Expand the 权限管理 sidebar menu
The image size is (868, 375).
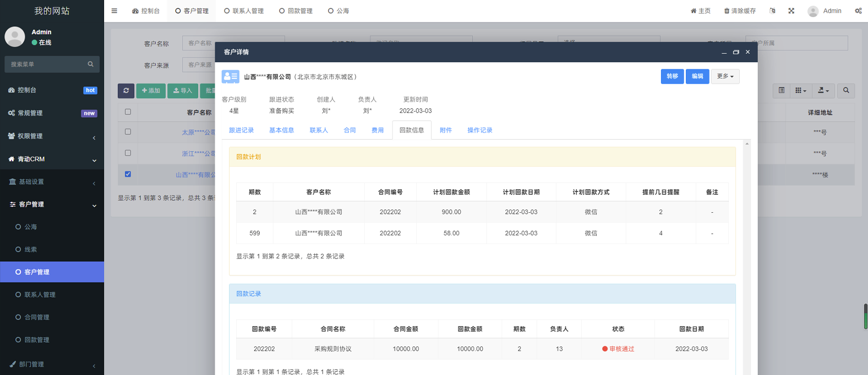(52, 136)
